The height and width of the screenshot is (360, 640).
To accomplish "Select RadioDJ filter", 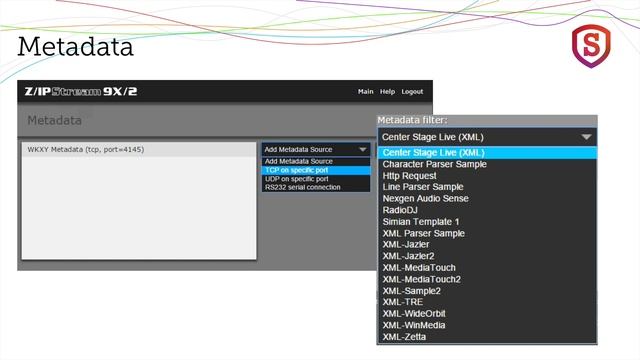I will (x=487, y=210).
